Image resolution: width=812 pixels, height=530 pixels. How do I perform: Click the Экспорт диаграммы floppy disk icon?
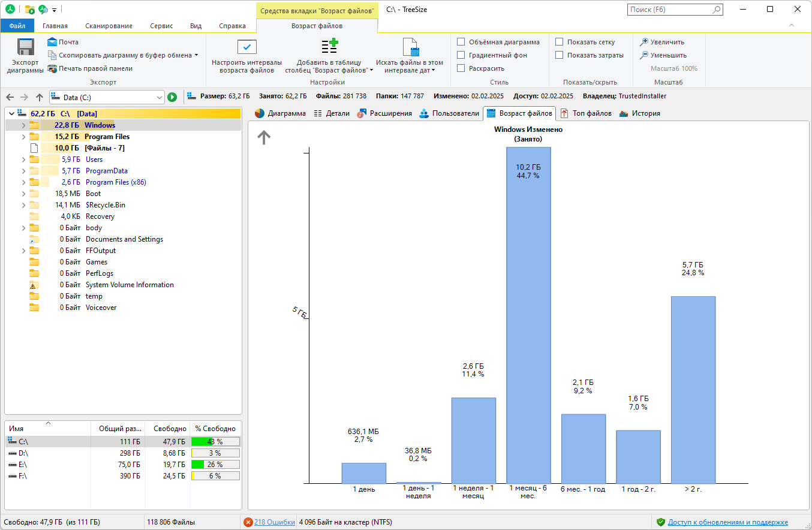point(25,47)
